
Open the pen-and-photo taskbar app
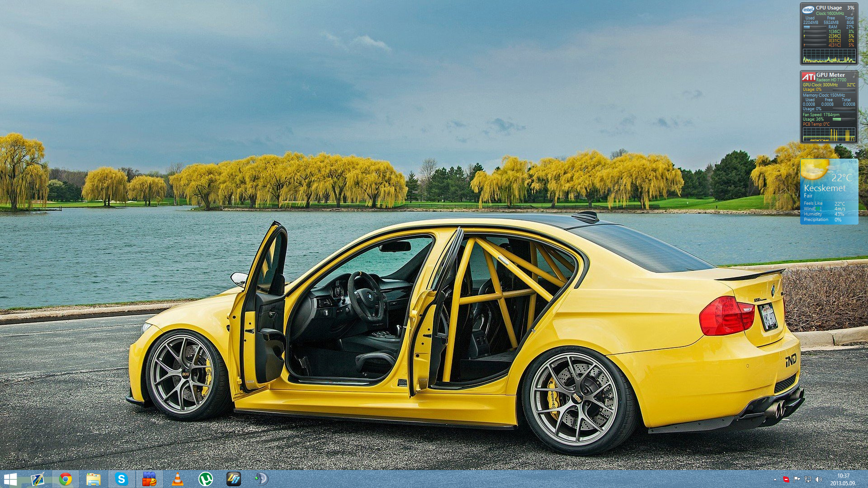[x=38, y=479]
